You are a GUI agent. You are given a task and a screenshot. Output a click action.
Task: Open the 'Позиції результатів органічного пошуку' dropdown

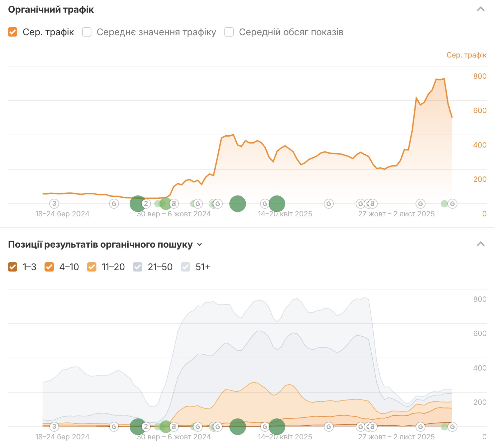coord(199,245)
